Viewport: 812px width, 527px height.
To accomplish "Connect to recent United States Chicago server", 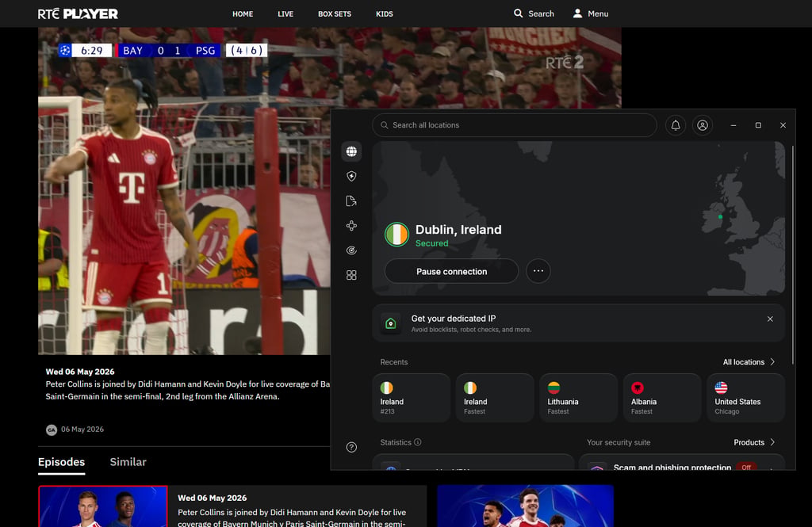I will coord(745,398).
